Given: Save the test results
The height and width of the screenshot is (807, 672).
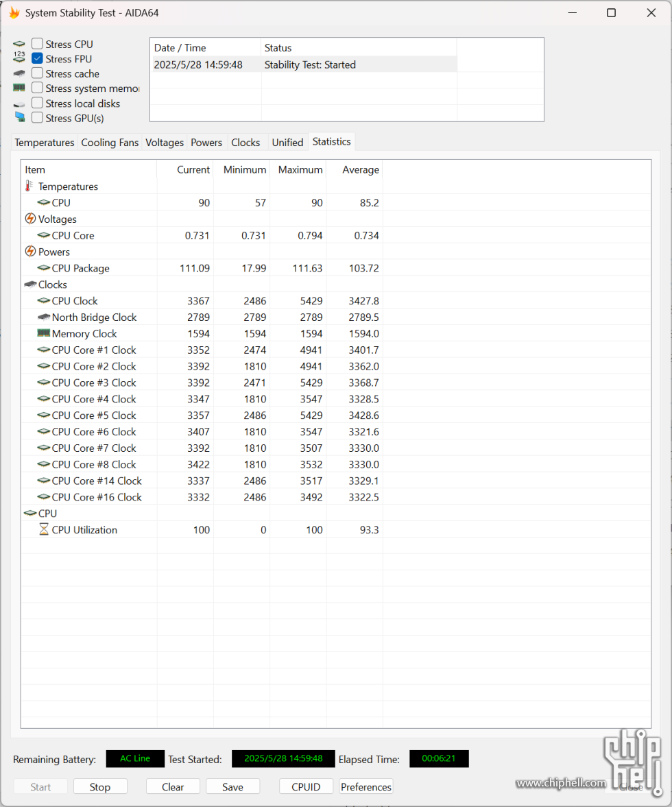Looking at the screenshot, I should (x=232, y=787).
